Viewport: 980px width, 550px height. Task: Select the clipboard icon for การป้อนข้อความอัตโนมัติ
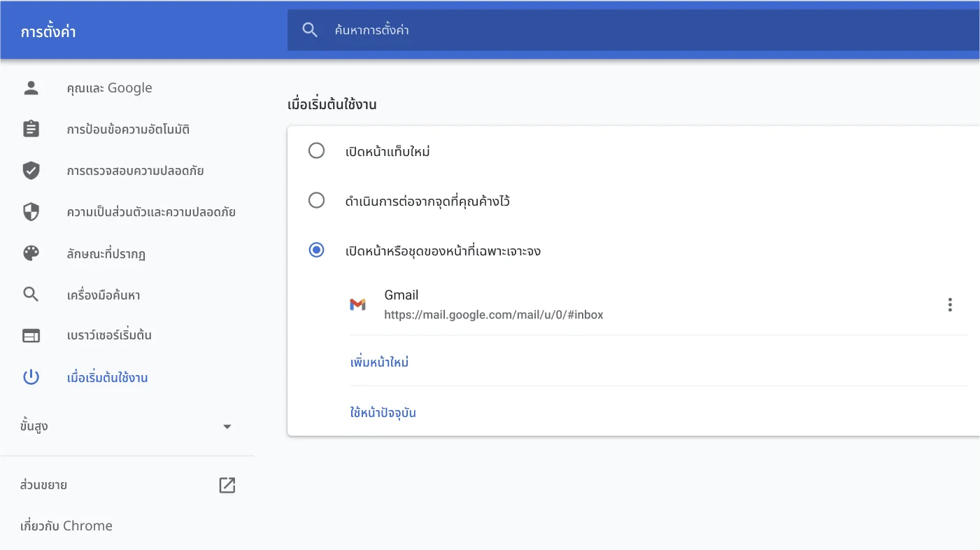point(31,129)
